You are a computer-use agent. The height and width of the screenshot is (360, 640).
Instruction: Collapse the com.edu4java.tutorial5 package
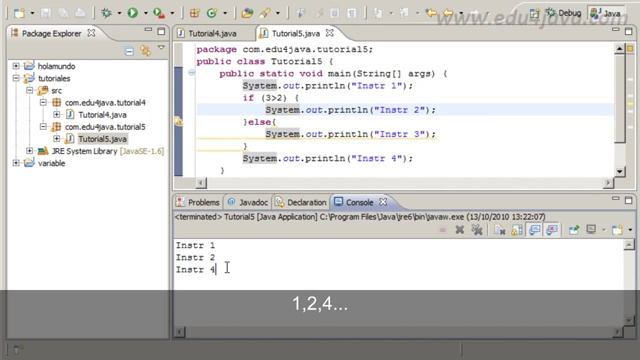[43, 127]
